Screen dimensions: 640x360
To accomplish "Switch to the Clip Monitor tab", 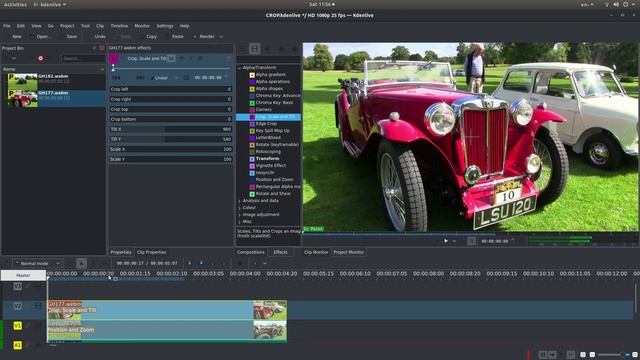I will pos(316,252).
